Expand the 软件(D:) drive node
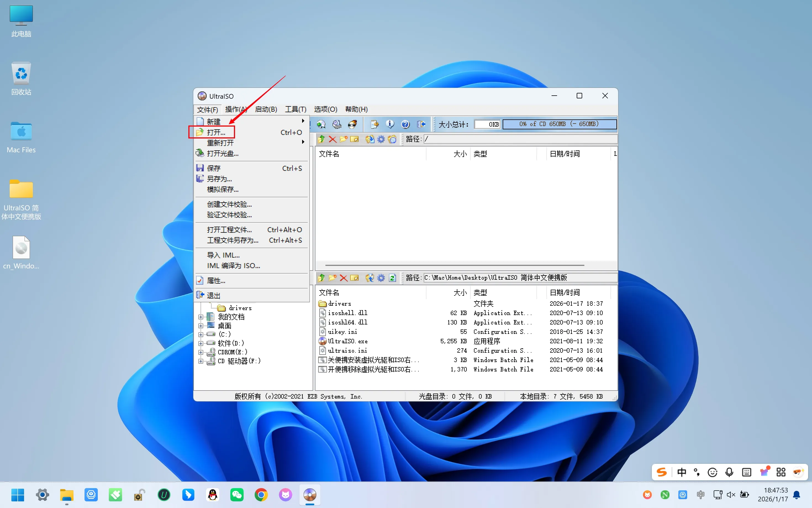 201,343
